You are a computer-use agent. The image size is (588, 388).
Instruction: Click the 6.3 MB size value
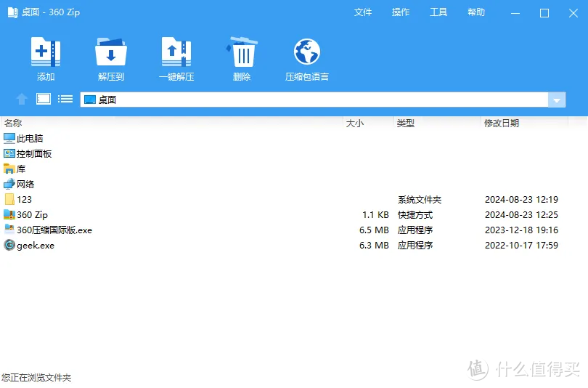click(x=374, y=246)
